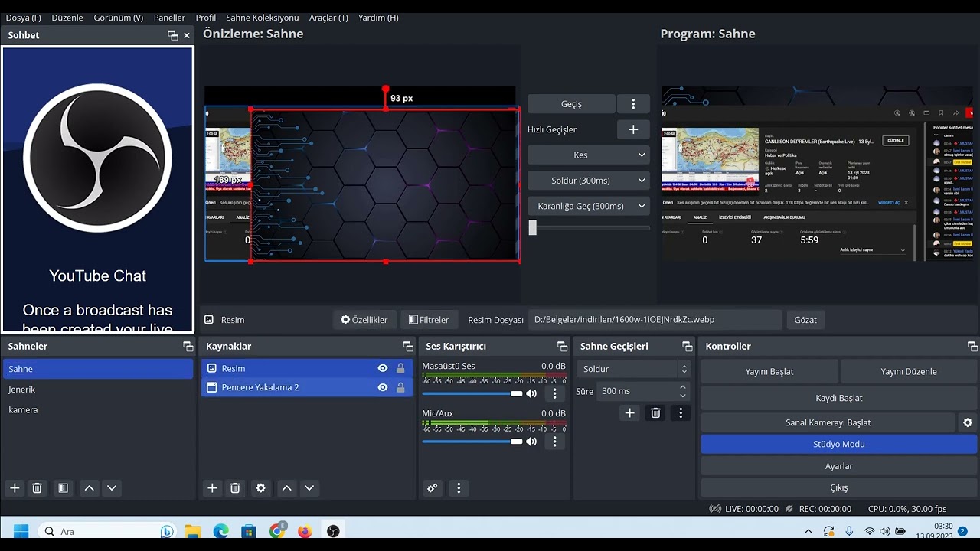The image size is (980, 551).
Task: Unlock the Pencere Yakalama 2 source
Action: pos(400,387)
